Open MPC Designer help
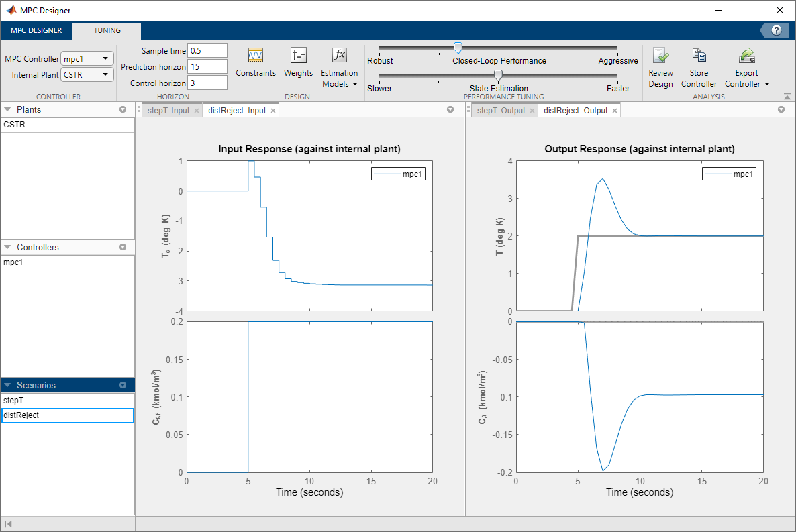The height and width of the screenshot is (532, 796). pos(776,30)
